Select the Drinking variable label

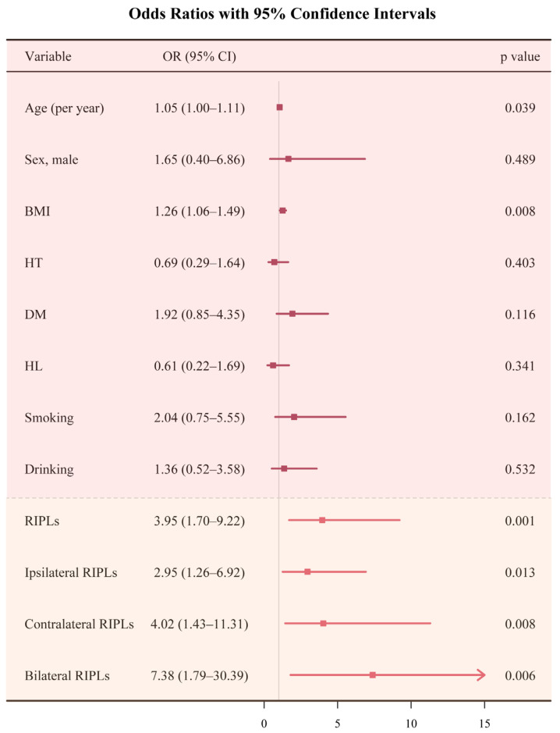49,469
